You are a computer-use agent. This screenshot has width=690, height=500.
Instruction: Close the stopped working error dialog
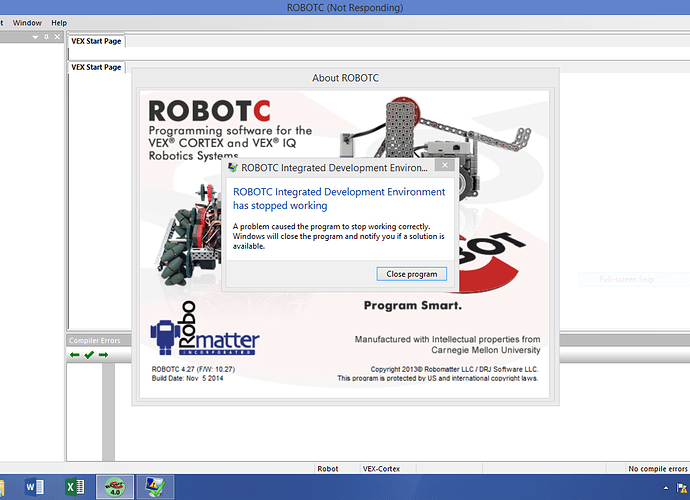click(445, 165)
